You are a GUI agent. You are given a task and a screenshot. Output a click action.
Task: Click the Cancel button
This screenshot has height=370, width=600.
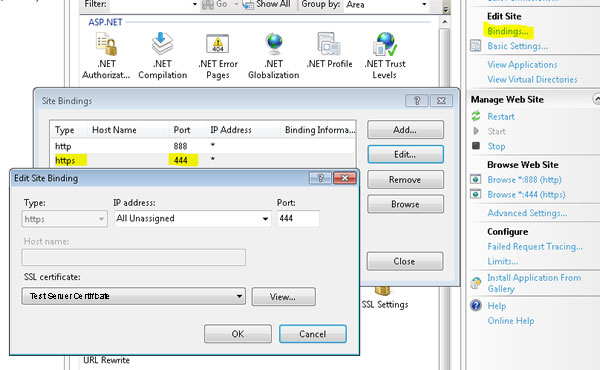[313, 334]
